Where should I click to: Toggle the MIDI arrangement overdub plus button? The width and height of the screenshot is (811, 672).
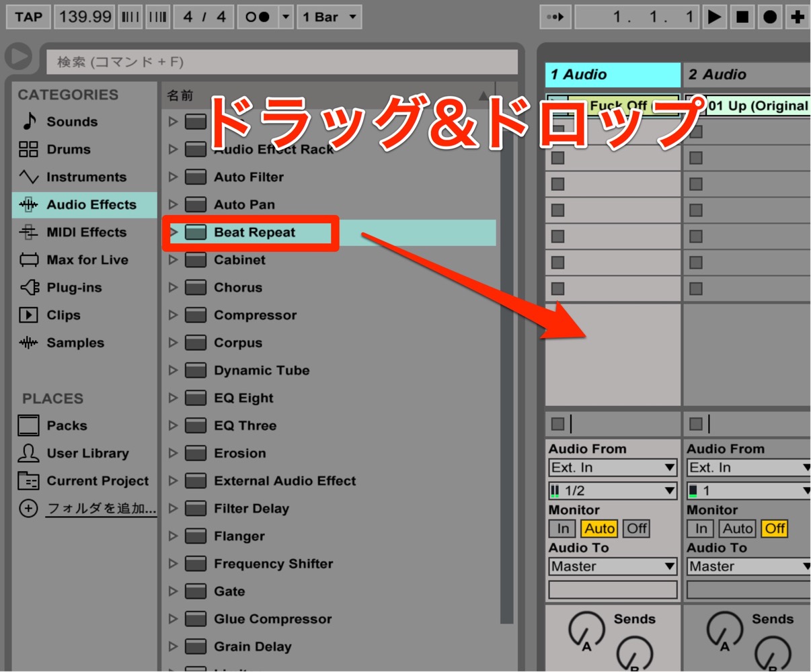[798, 17]
